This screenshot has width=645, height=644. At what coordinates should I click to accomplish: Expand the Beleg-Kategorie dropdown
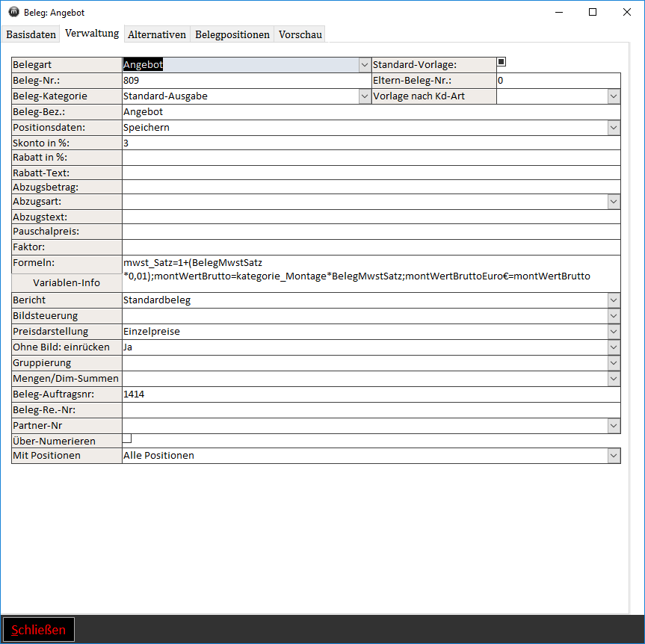pos(365,96)
